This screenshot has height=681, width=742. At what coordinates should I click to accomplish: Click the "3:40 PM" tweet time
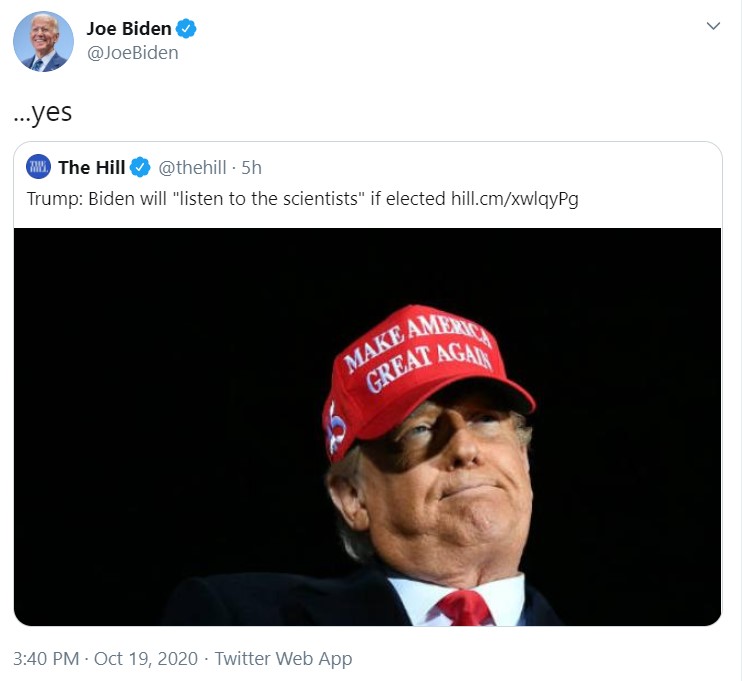pos(47,659)
